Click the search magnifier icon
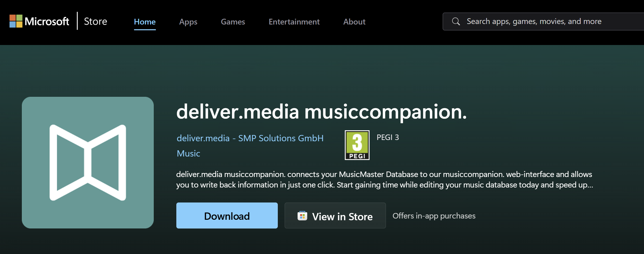The image size is (644, 254). pyautogui.click(x=456, y=21)
